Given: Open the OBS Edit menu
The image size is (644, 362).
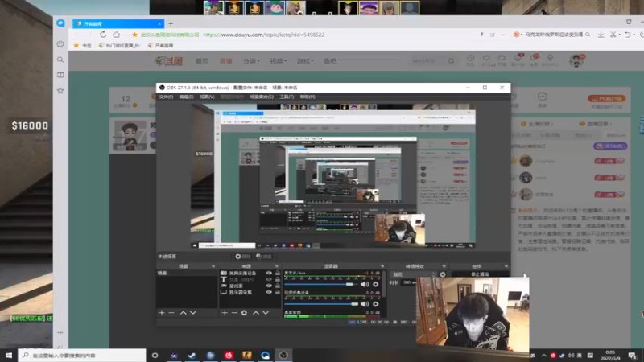Looking at the screenshot, I should 186,97.
